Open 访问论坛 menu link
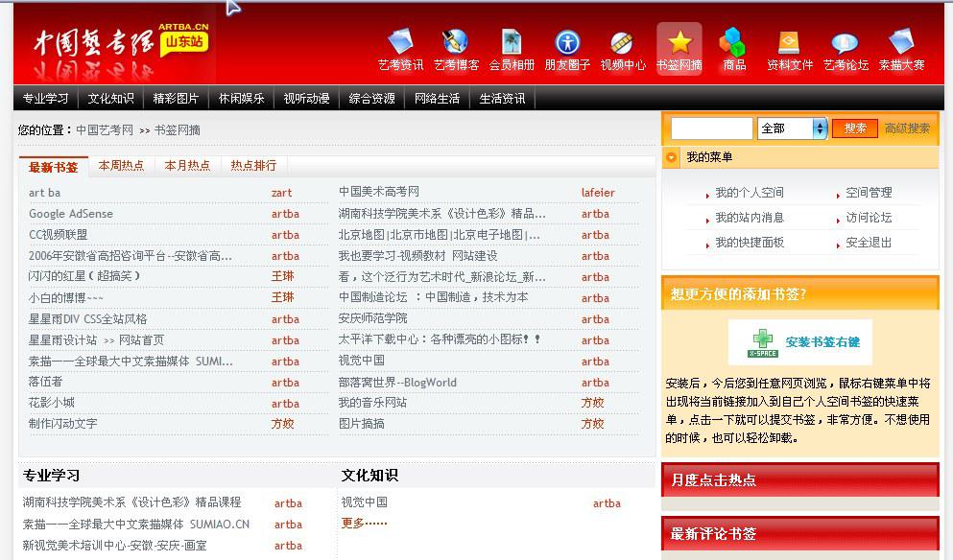The image size is (953, 560). click(869, 218)
